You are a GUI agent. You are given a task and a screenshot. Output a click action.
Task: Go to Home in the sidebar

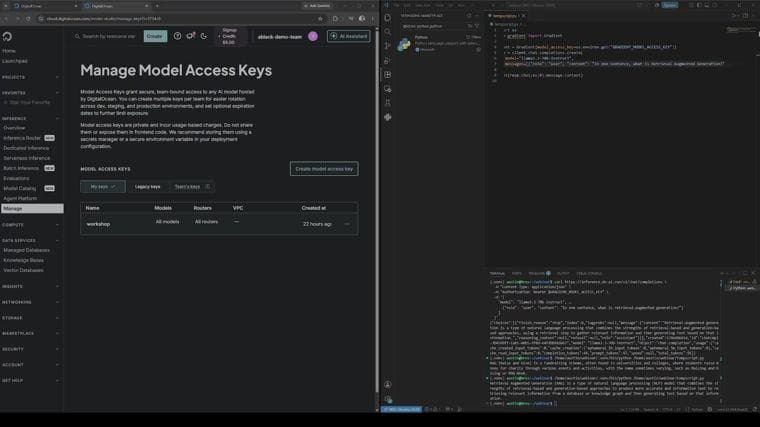point(9,51)
